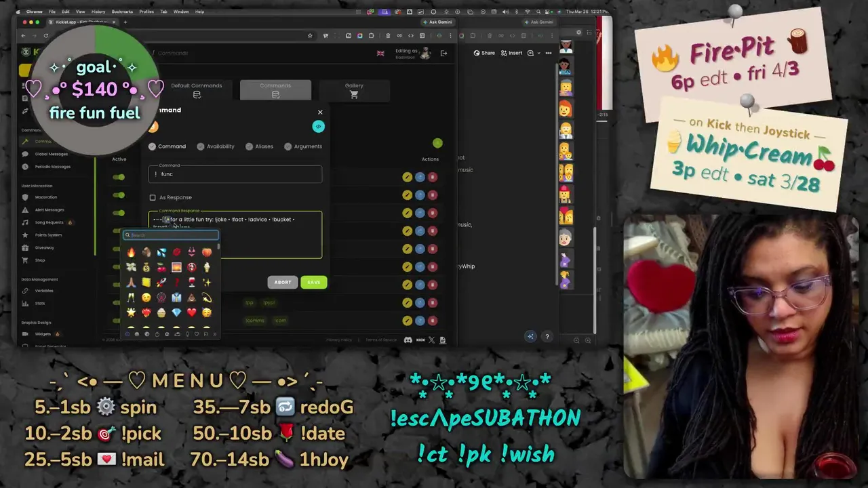Click the yellow edit icon in the first command row
868x488 pixels.
pyautogui.click(x=407, y=177)
